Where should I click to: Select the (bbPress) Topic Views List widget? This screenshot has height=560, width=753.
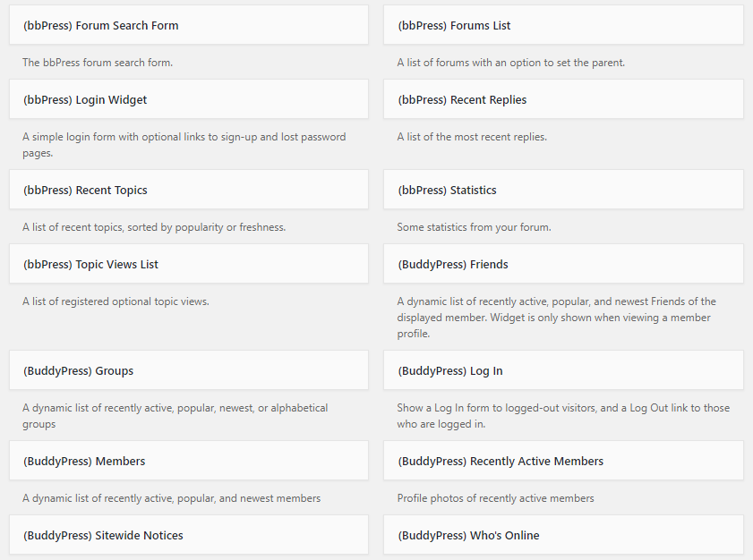[x=189, y=264]
